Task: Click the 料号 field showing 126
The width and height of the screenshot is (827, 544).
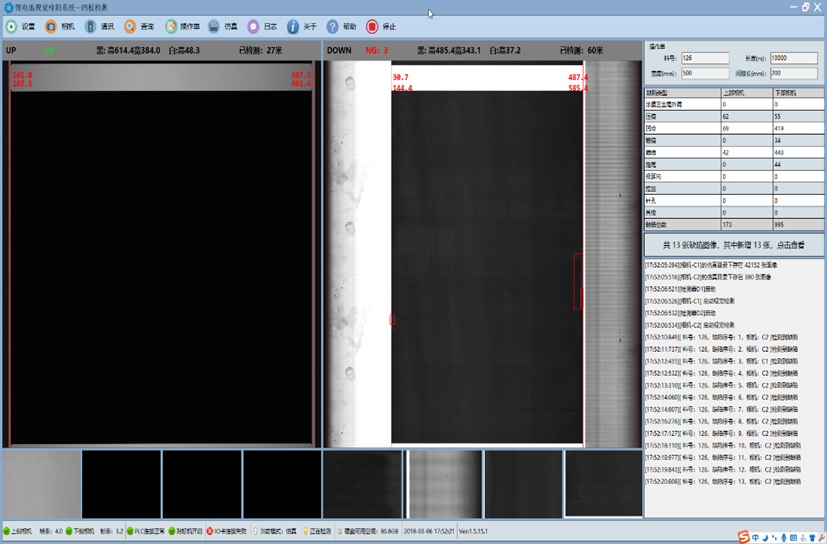Action: coord(704,59)
